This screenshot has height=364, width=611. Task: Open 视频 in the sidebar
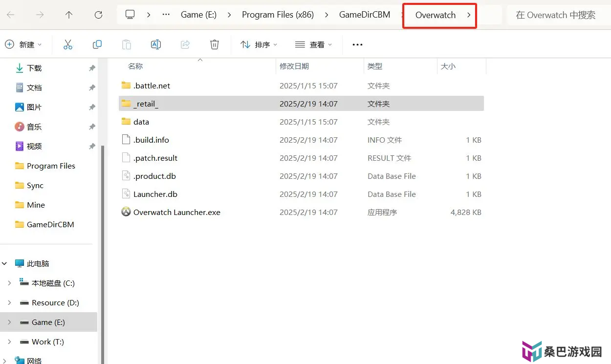[x=34, y=147]
